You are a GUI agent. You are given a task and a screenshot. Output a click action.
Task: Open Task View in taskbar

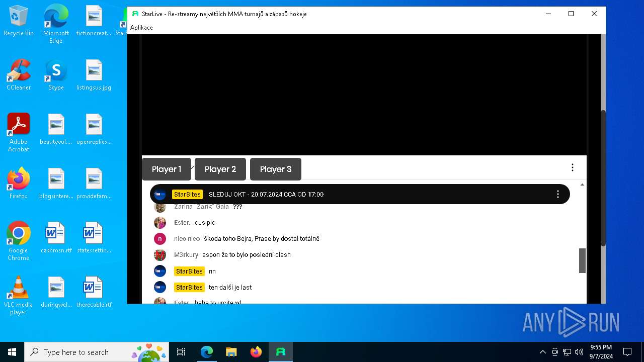tap(181, 352)
